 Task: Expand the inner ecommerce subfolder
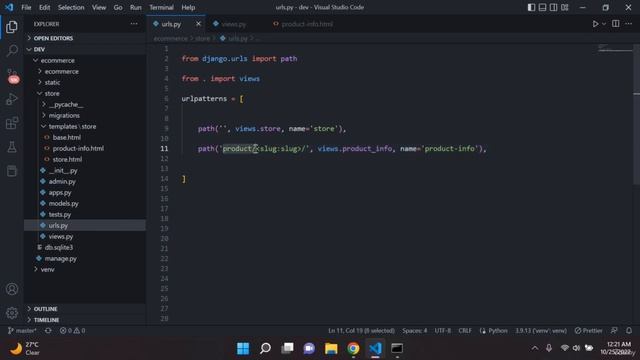click(85, 71)
